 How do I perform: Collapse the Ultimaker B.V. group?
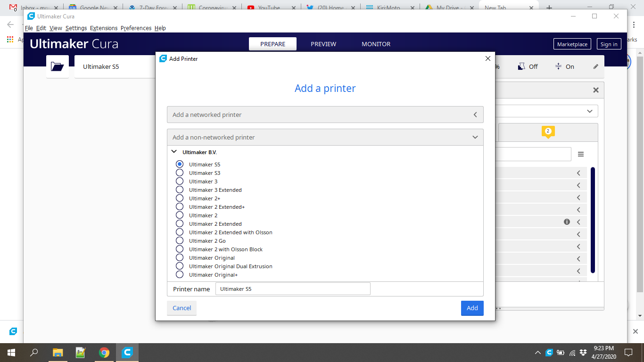tap(174, 152)
